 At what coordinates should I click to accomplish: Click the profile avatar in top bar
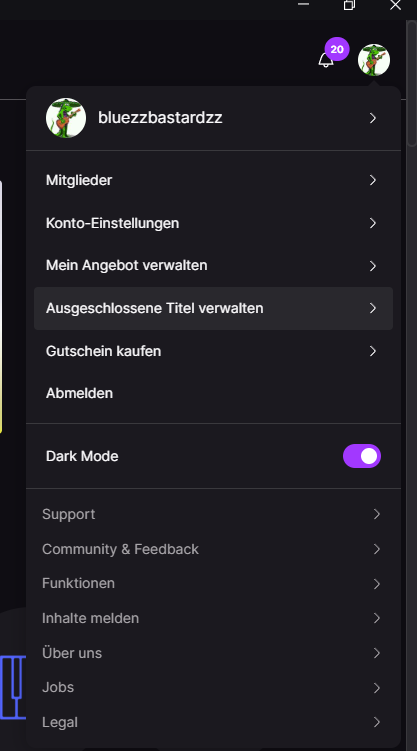tap(374, 60)
